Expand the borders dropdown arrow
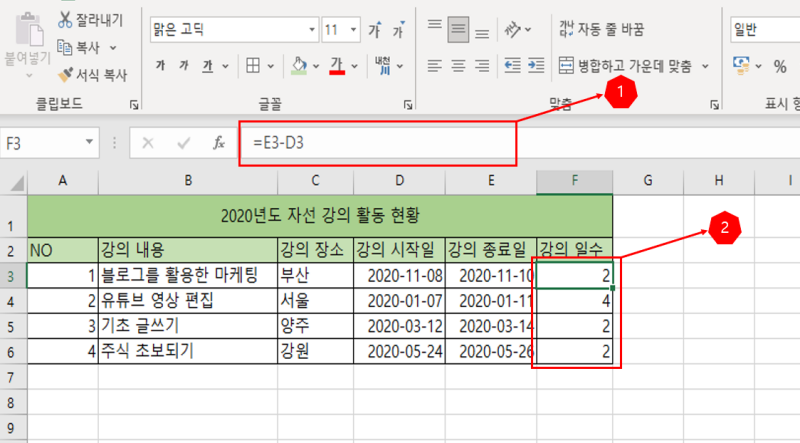This screenshot has width=800, height=443. click(271, 66)
